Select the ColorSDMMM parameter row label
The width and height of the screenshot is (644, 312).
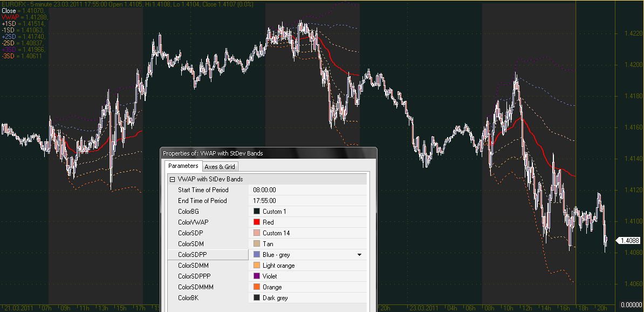pyautogui.click(x=195, y=287)
